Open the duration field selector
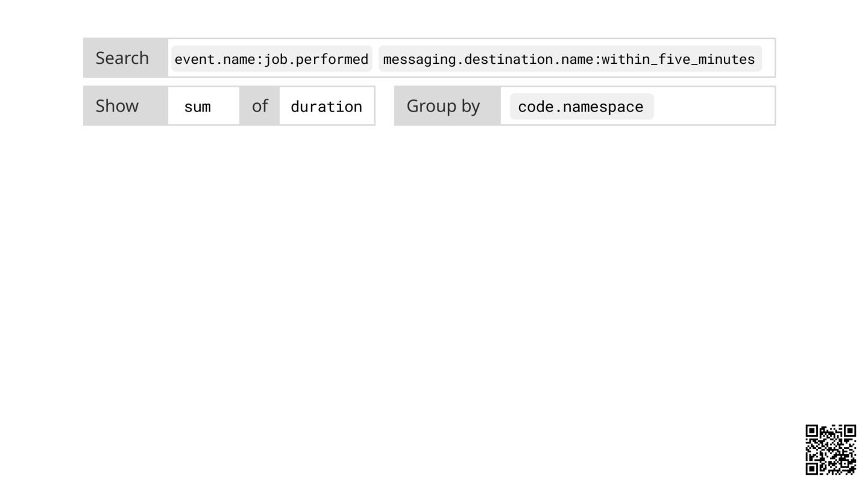Viewport: 868px width, 488px height. click(x=326, y=106)
